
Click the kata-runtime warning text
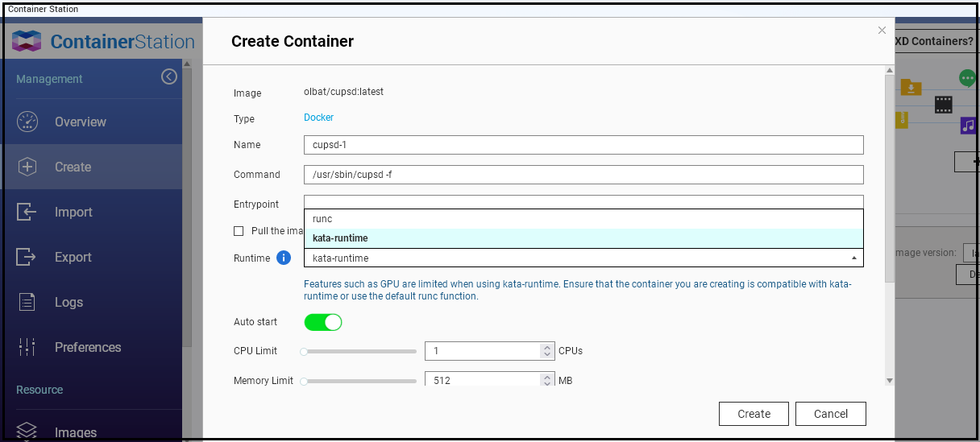pos(578,290)
